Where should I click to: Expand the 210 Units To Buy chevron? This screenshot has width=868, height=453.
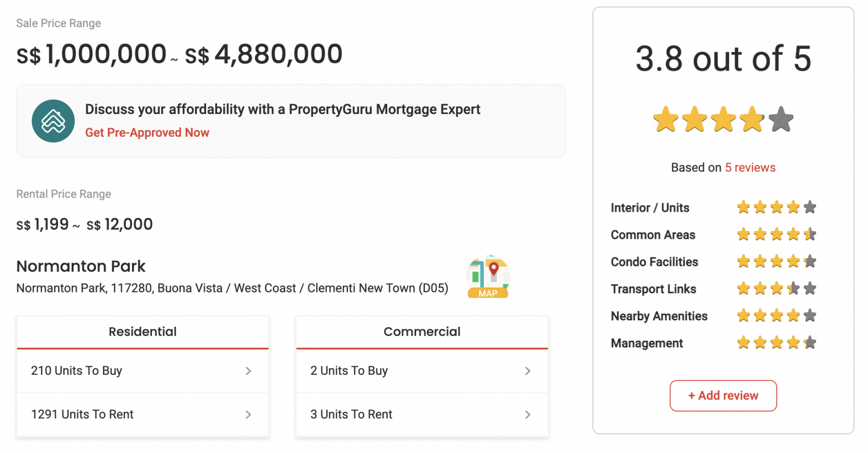tap(248, 371)
